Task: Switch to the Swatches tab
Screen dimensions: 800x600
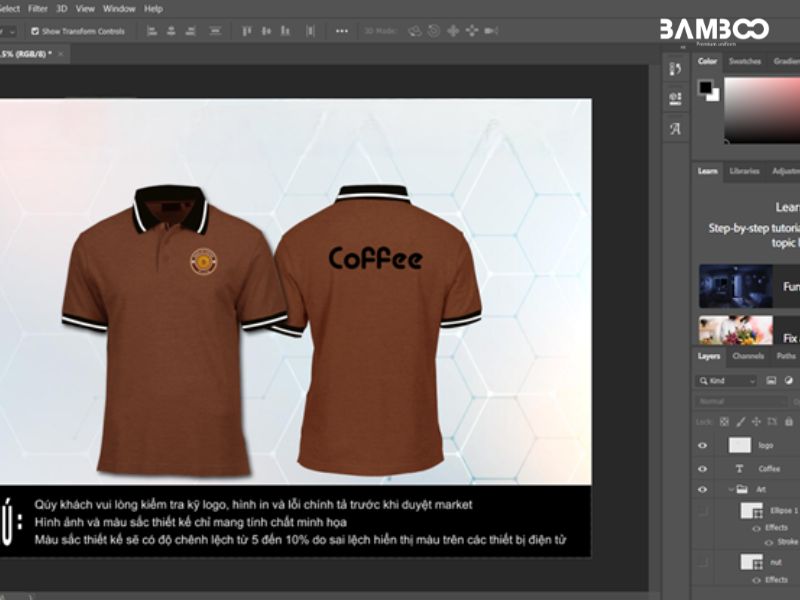Action: pos(744,61)
